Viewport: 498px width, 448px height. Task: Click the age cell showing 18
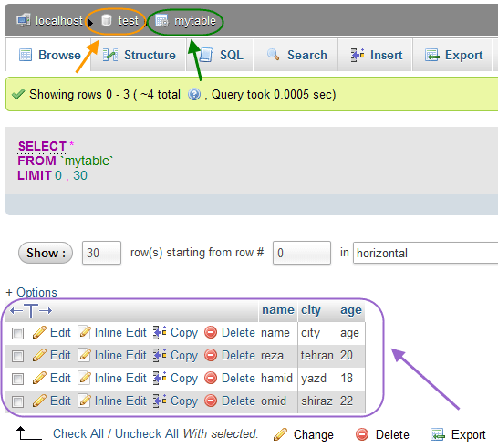click(351, 379)
